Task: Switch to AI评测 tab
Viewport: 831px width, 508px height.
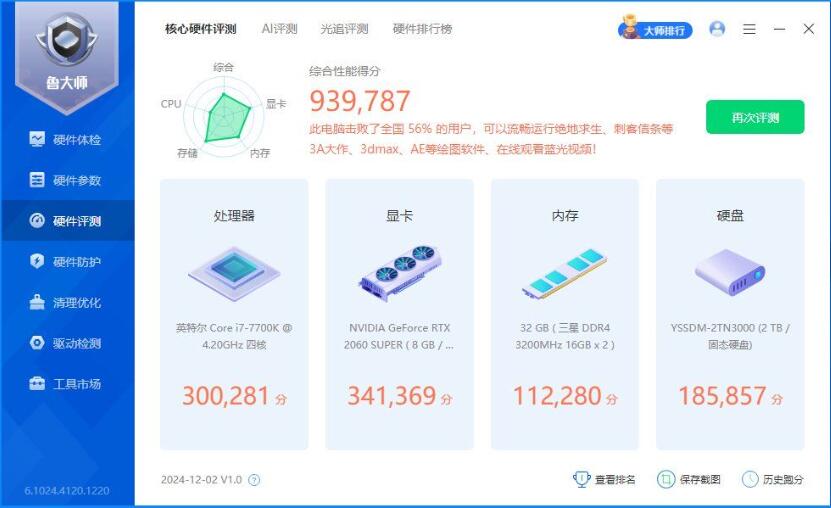Action: [279, 29]
